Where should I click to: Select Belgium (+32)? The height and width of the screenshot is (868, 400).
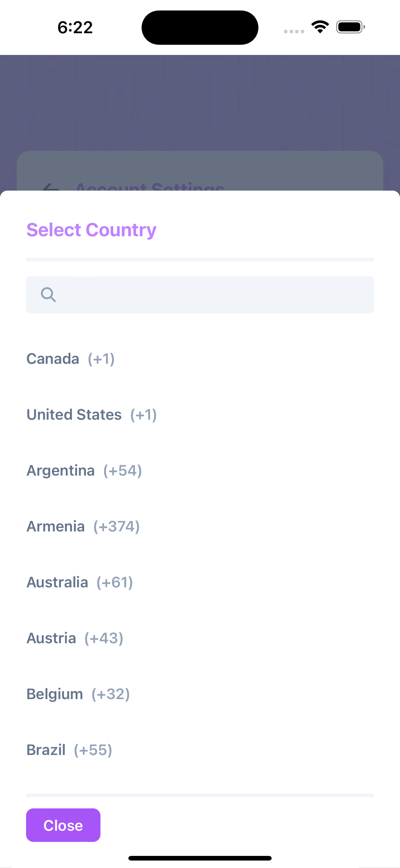click(x=78, y=694)
